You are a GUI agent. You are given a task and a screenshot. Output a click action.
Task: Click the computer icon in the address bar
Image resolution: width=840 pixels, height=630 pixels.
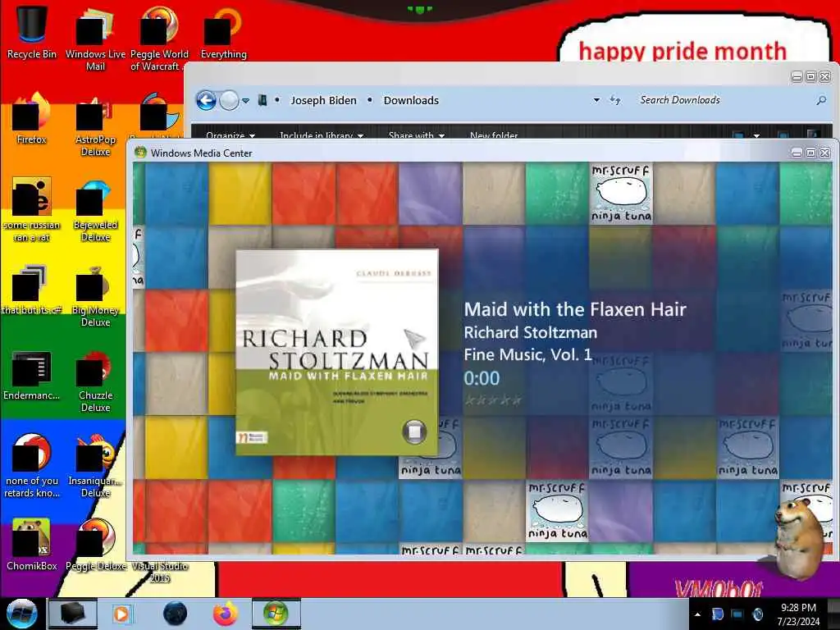pyautogui.click(x=262, y=100)
